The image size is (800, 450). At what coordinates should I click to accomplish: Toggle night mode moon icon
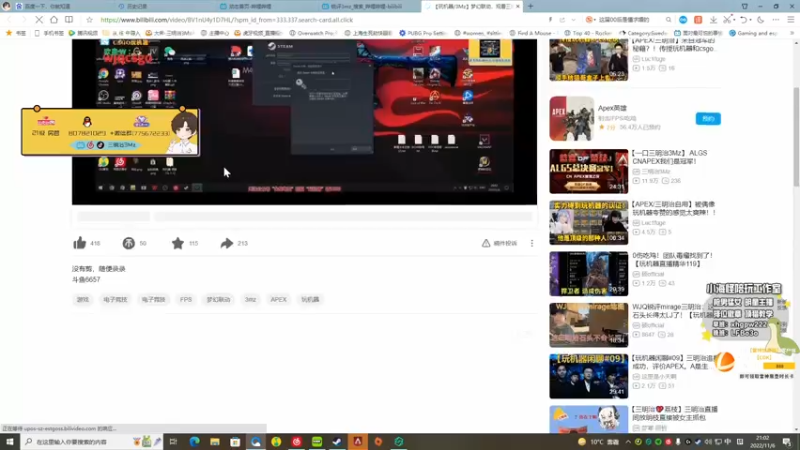pos(760,20)
